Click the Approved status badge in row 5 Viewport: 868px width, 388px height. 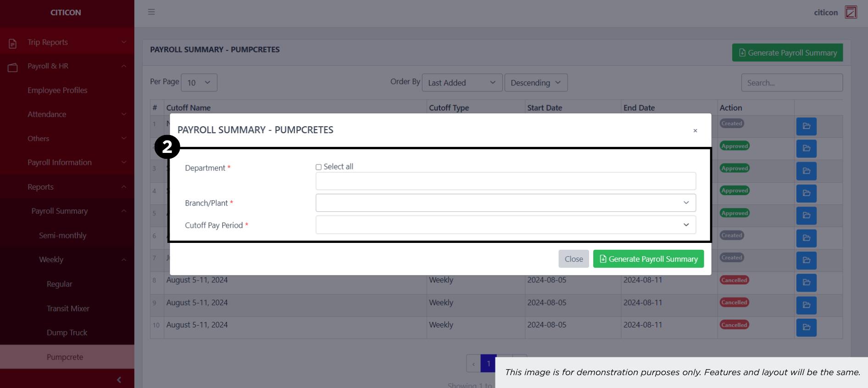pyautogui.click(x=734, y=213)
